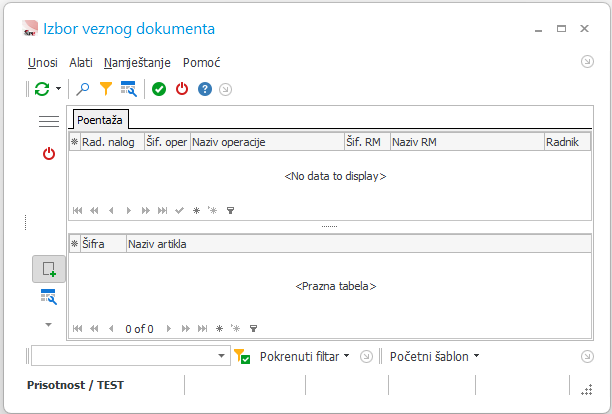Open the Unosi menu
Screen dimensions: 612x414
pyautogui.click(x=43, y=62)
